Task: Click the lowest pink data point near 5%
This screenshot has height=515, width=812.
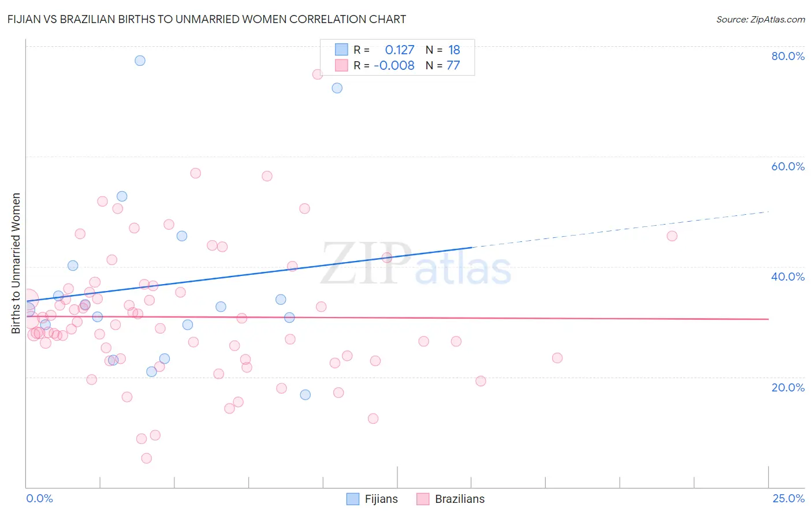Action: point(147,458)
